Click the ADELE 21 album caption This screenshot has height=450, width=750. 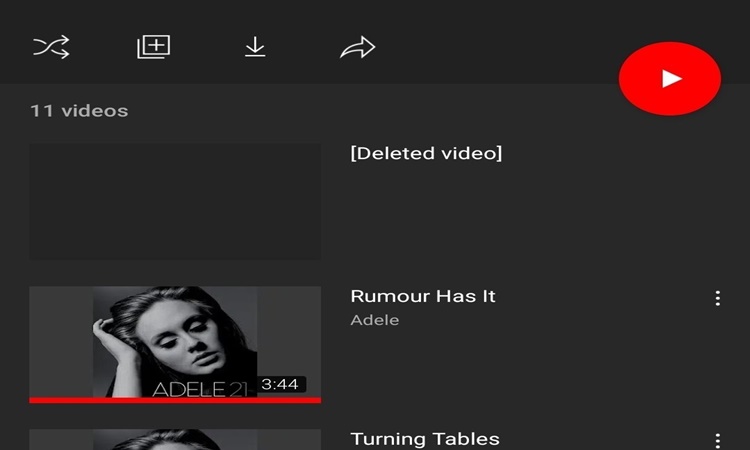(203, 388)
